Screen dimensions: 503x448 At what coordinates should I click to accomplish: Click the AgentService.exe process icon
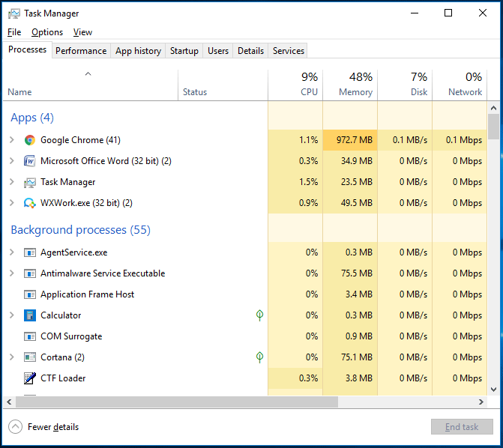click(x=30, y=252)
